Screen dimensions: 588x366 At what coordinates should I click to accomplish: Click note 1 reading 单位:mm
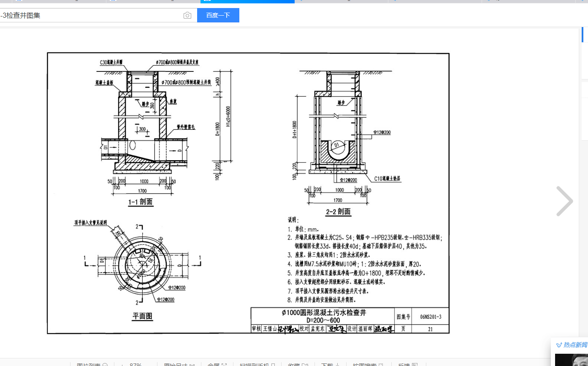[x=303, y=229]
